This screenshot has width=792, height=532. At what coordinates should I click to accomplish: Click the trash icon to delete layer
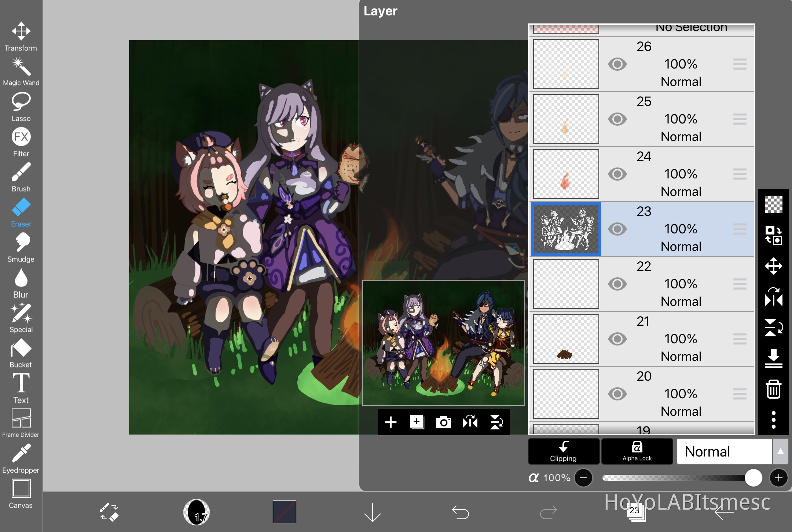(x=773, y=389)
